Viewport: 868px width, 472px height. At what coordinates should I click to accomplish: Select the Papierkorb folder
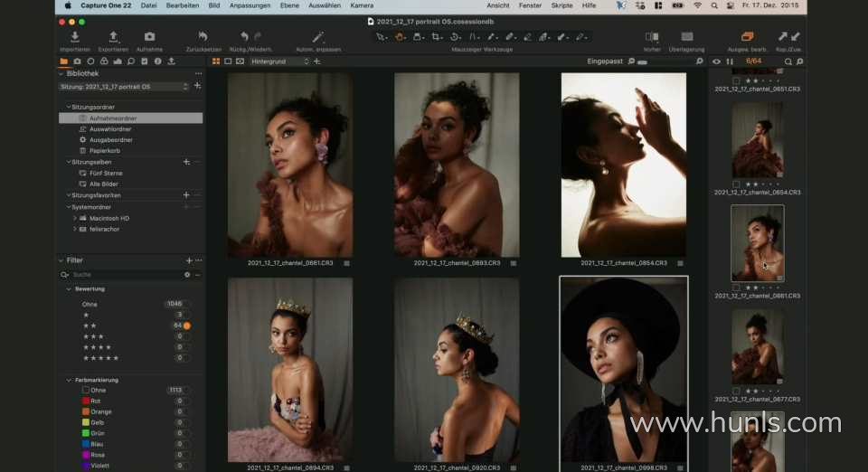tap(105, 150)
